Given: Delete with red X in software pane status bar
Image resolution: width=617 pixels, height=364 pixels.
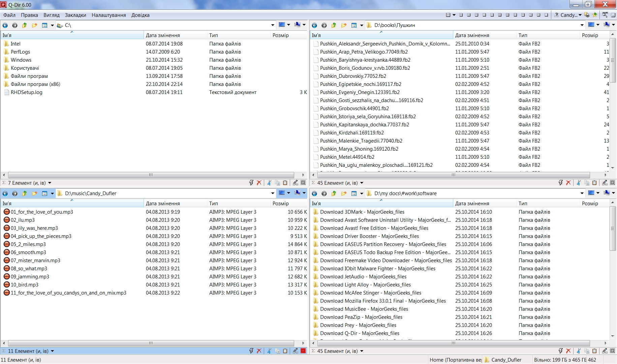Looking at the screenshot, I should point(568,351).
